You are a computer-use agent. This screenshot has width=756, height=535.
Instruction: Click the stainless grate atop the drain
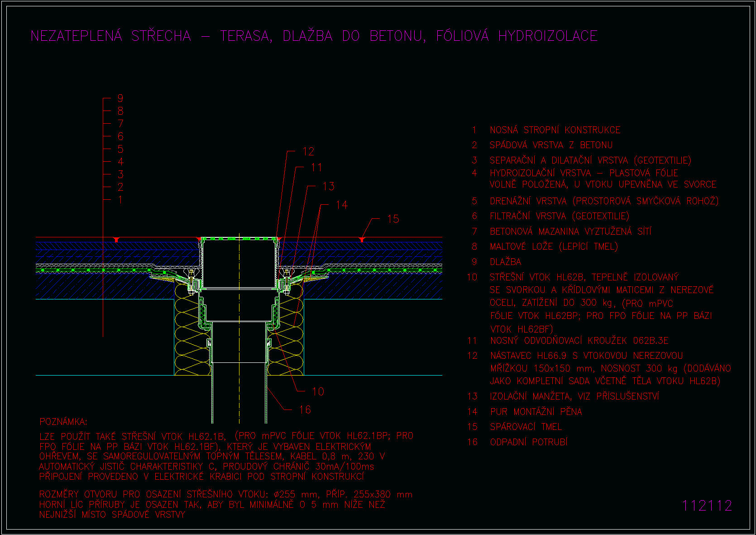pyautogui.click(x=239, y=238)
